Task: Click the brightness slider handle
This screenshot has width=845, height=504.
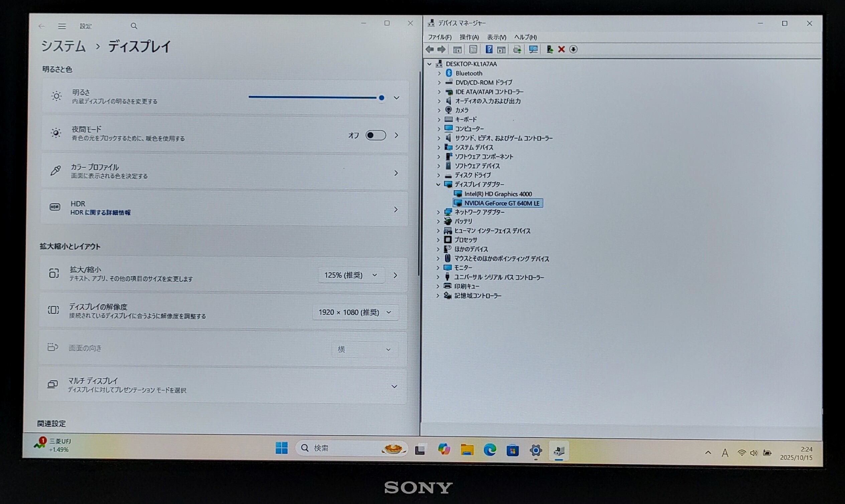Action: click(x=381, y=98)
